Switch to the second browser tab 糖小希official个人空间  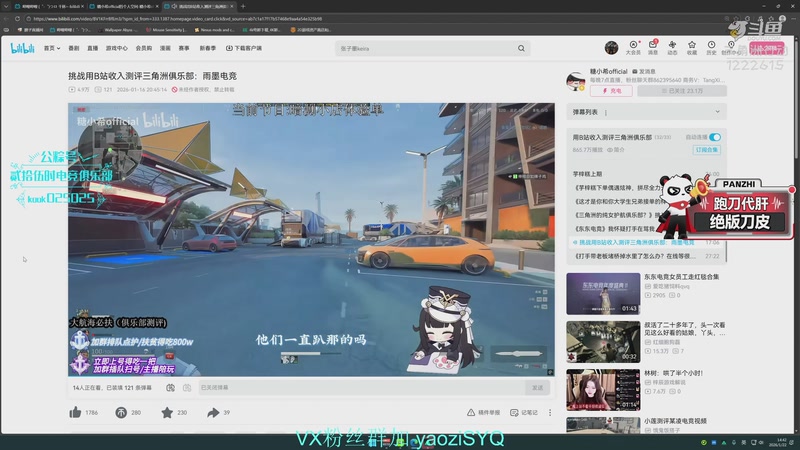pos(123,6)
